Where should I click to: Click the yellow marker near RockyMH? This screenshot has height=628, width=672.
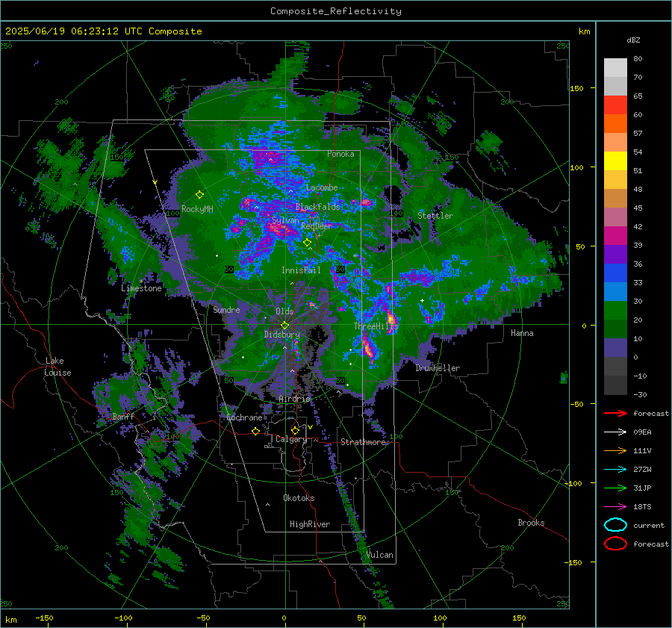pyautogui.click(x=199, y=195)
